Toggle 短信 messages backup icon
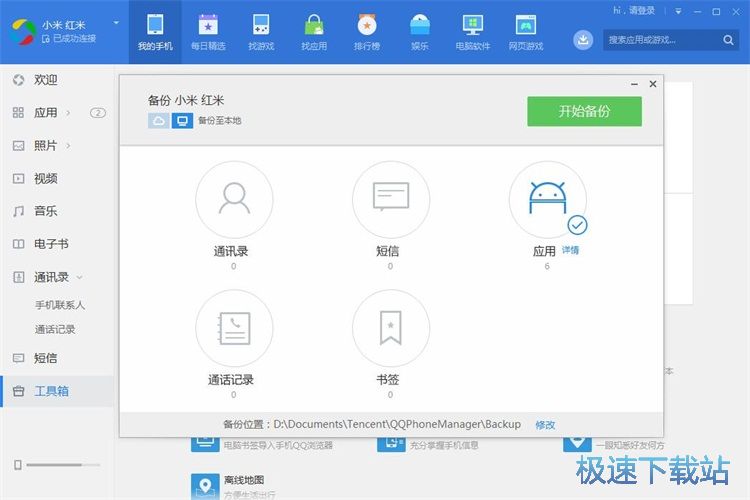Viewport: 750px width, 500px height. click(391, 200)
